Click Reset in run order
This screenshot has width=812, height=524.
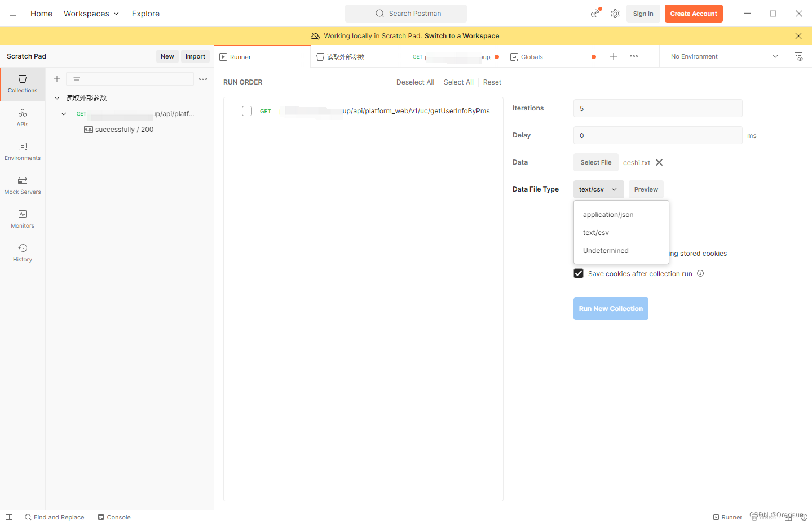[492, 82]
